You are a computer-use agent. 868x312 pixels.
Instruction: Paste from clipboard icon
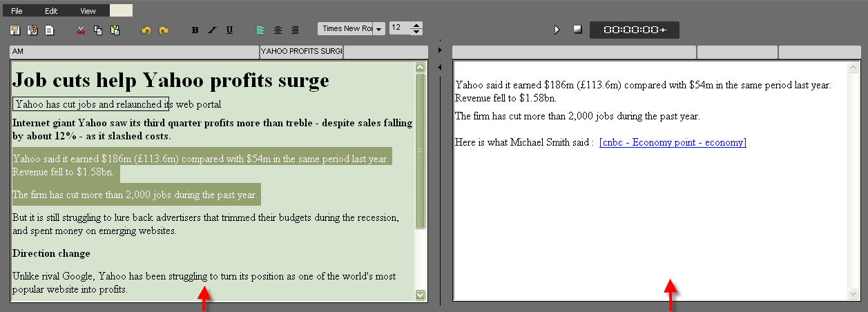pyautogui.click(x=115, y=30)
